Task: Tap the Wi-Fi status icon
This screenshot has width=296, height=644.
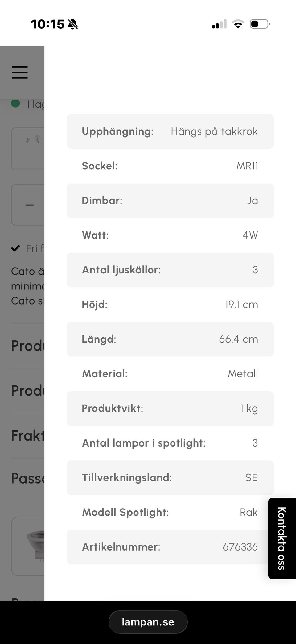Action: (238, 24)
